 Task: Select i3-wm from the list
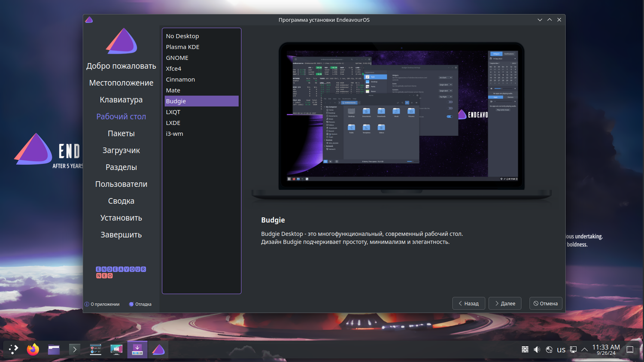click(x=201, y=134)
